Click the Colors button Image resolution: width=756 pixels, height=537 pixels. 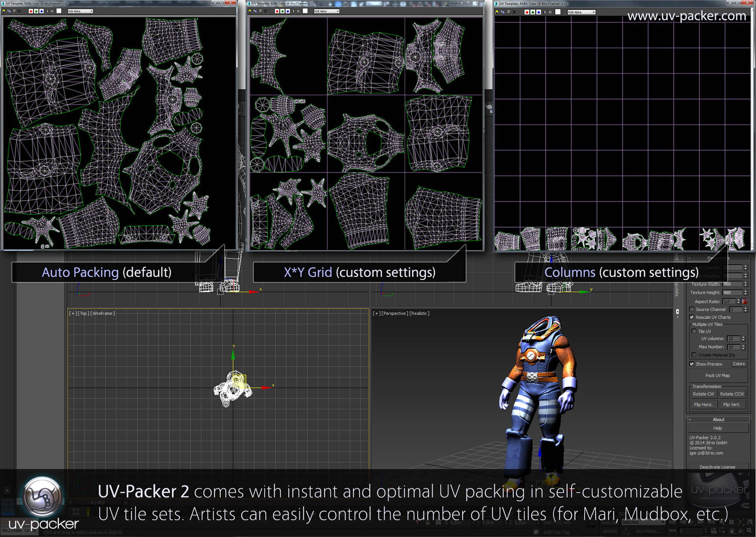click(x=739, y=364)
